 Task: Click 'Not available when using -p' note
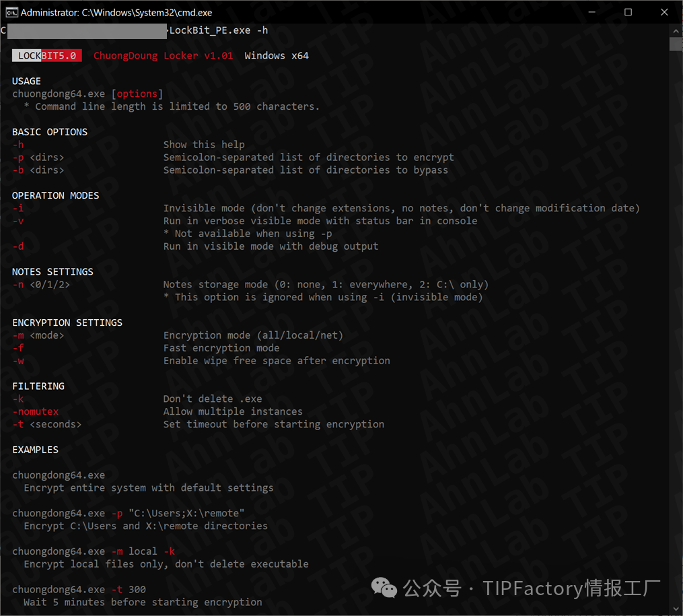coord(248,234)
